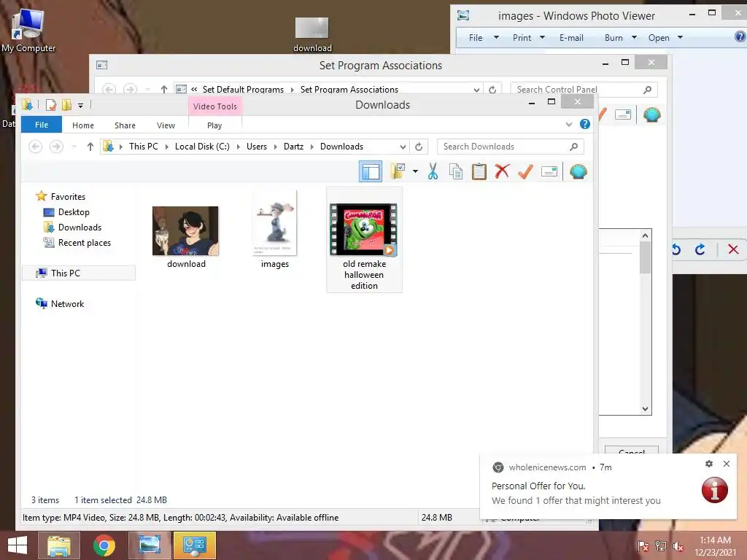Click the Downloads folder icon in title bar

[x=27, y=104]
